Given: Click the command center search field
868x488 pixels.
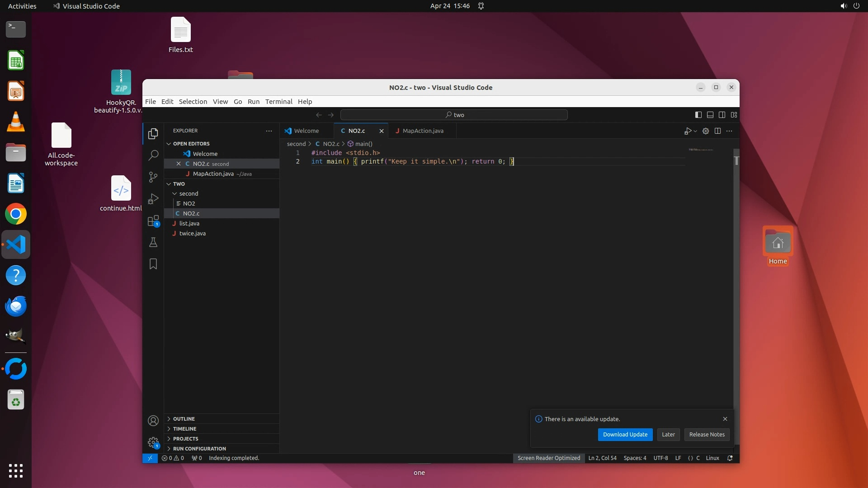Looking at the screenshot, I should (x=454, y=115).
